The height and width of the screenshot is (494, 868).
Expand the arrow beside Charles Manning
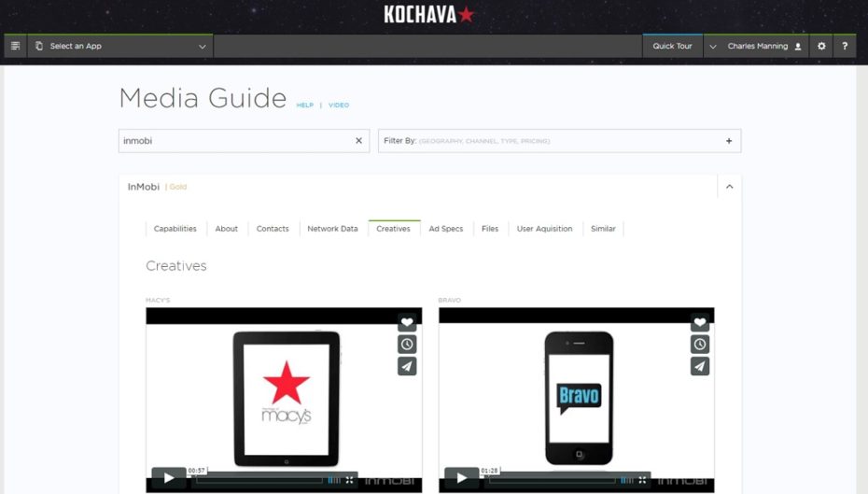713,47
